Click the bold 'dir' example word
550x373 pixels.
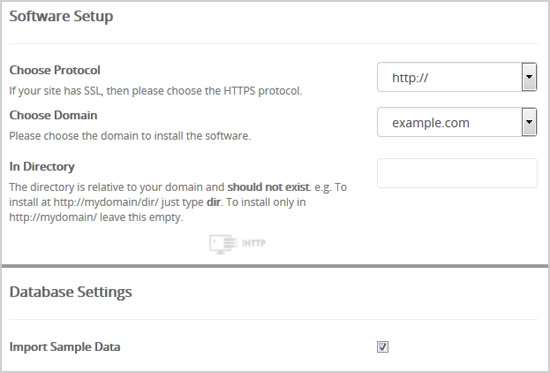point(213,202)
